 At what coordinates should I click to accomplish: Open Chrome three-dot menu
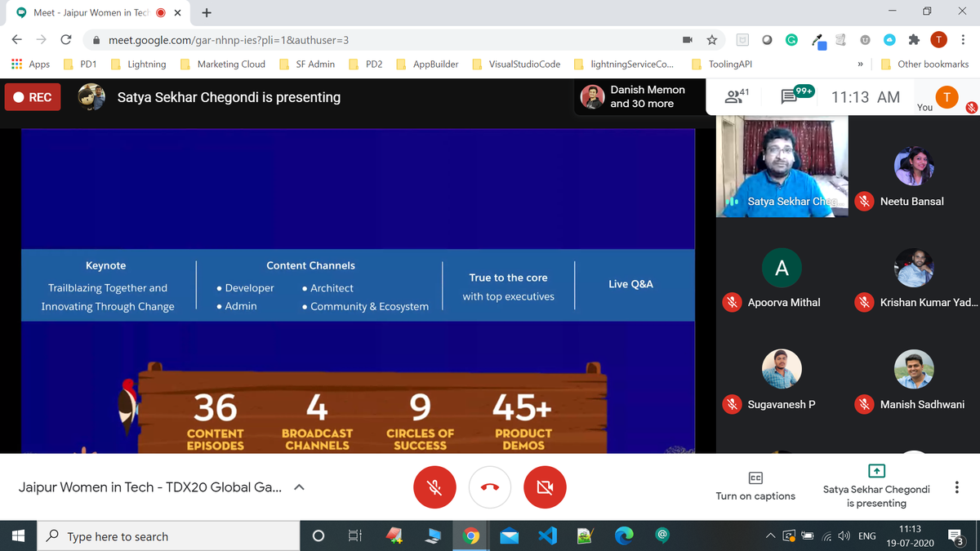964,39
